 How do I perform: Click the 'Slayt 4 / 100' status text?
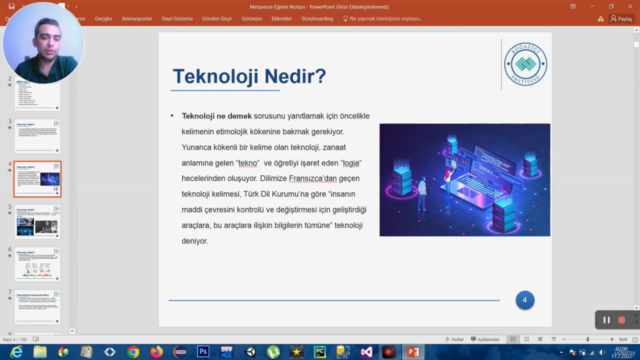(x=15, y=339)
